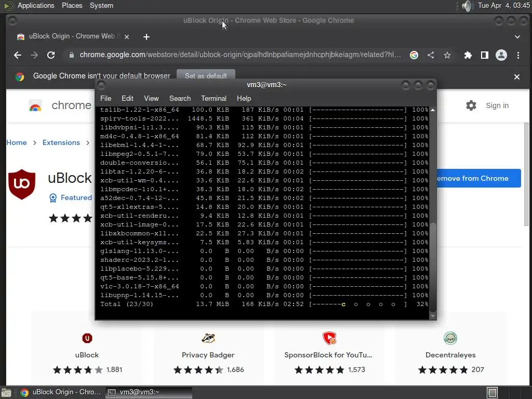Open the Extensions breadcrumb link
532x399 pixels.
pos(61,142)
